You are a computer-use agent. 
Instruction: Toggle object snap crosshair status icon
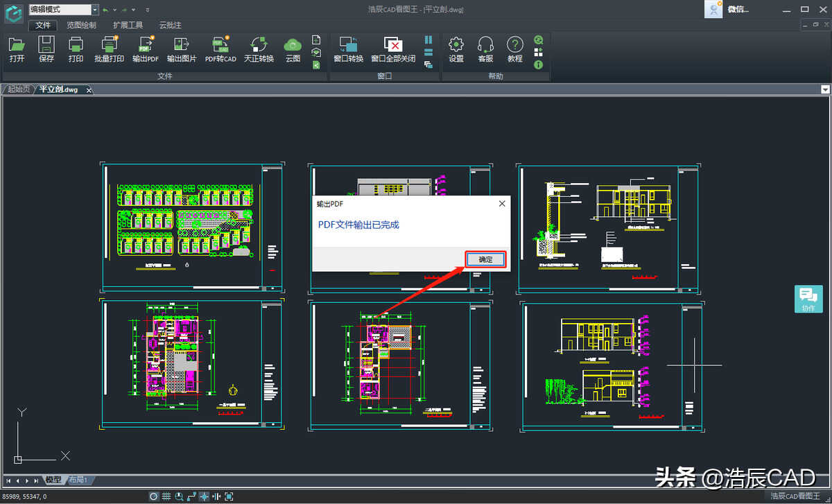204,496
